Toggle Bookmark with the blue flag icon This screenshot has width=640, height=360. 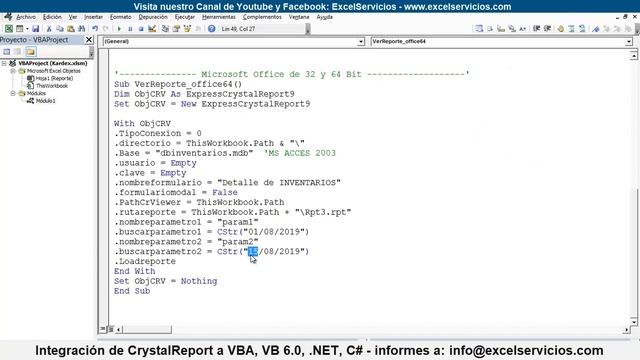pos(596,29)
